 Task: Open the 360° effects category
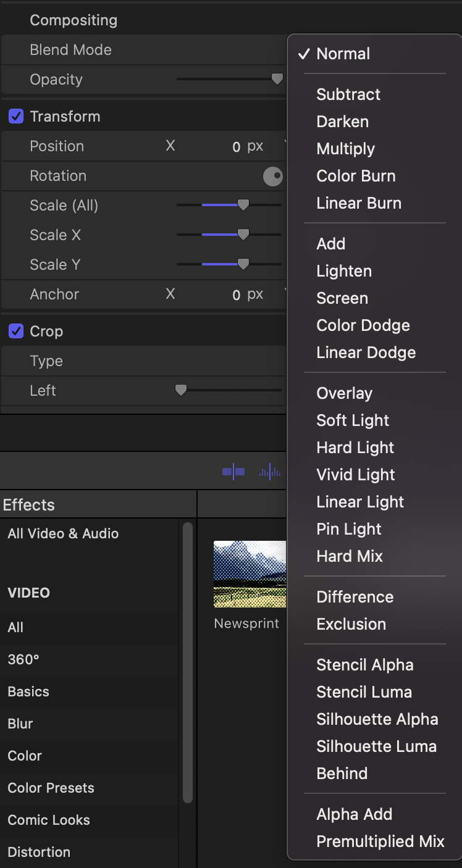pos(23,659)
